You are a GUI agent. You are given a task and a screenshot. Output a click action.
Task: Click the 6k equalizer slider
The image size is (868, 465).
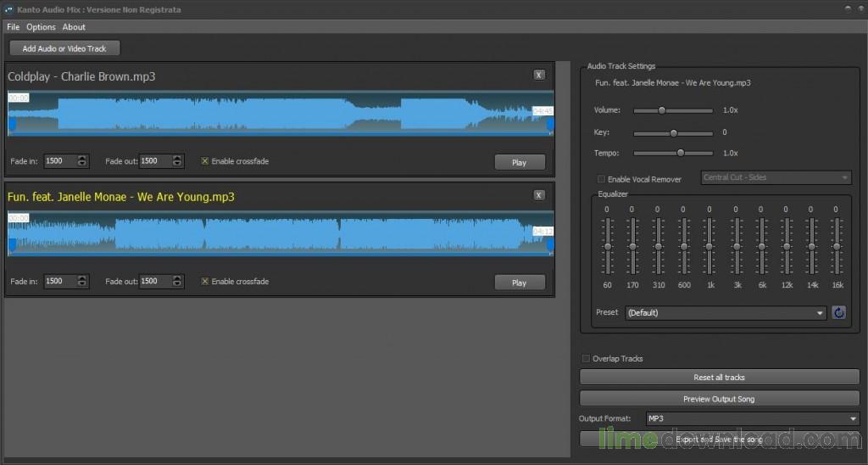762,246
